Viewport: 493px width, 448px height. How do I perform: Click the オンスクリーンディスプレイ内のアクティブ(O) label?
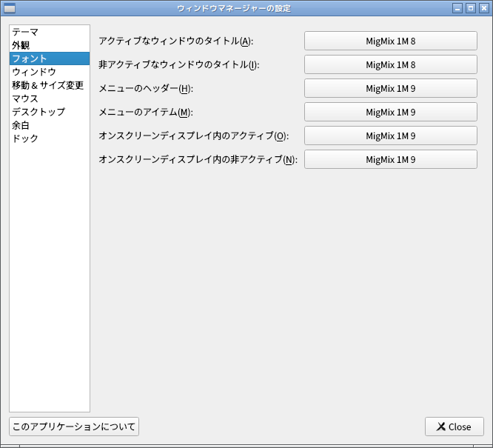[x=194, y=136]
